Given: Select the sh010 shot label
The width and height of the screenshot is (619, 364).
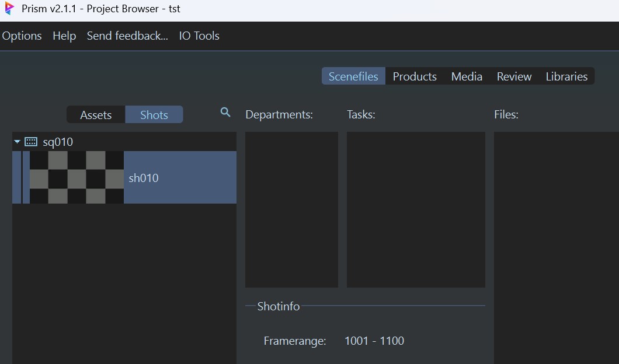Looking at the screenshot, I should pyautogui.click(x=144, y=178).
